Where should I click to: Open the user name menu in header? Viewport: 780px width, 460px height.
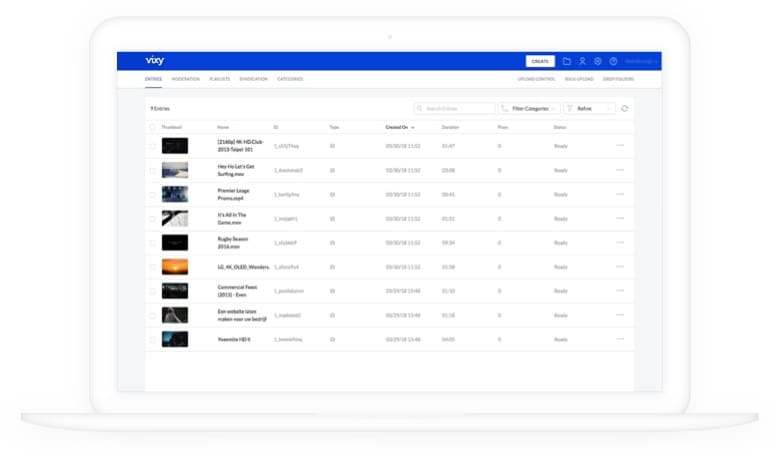pos(641,61)
